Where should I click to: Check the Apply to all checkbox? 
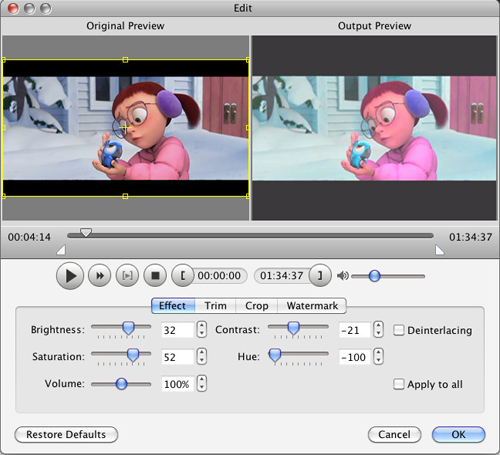point(399,384)
